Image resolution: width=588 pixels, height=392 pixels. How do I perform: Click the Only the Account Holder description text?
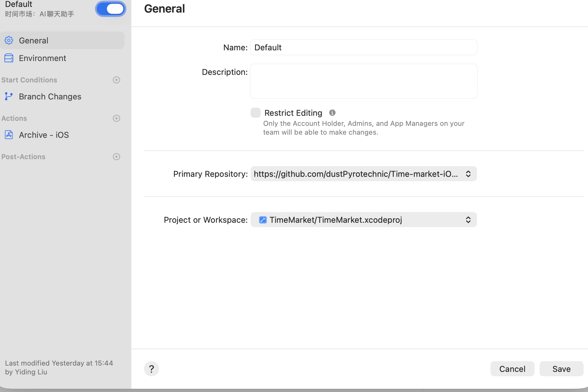(x=364, y=128)
